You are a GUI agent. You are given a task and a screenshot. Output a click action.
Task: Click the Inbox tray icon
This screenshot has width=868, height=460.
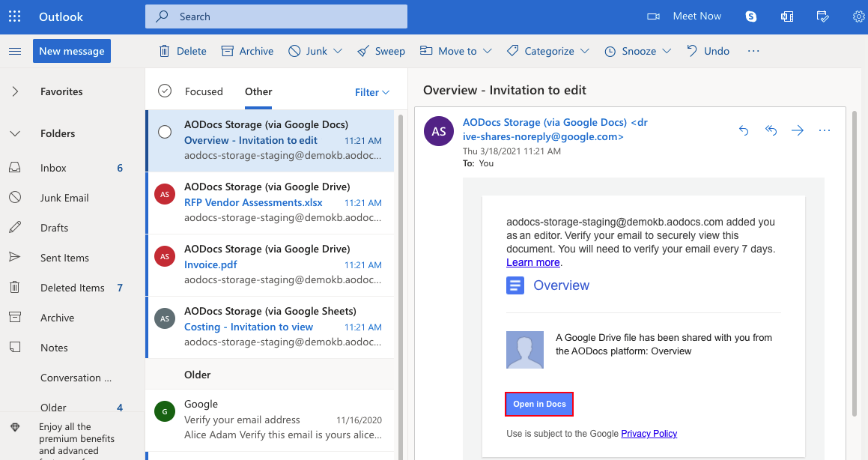pyautogui.click(x=15, y=167)
